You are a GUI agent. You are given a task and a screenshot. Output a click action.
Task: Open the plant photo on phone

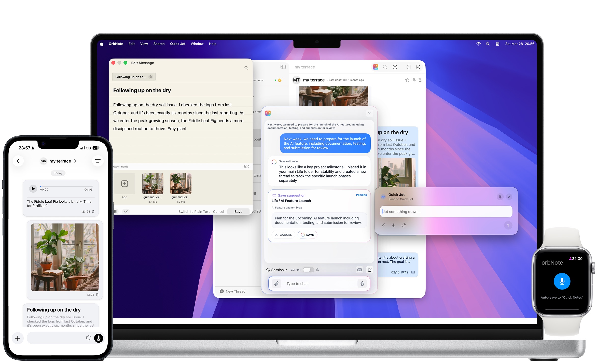click(x=65, y=257)
